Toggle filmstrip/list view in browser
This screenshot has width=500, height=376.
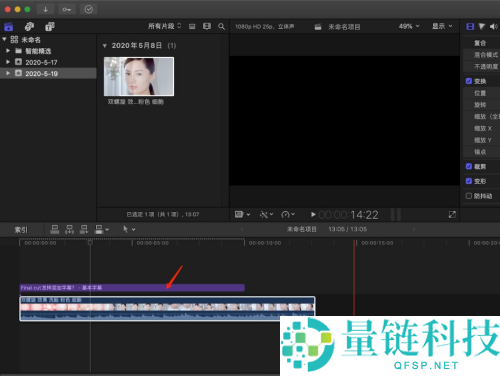tap(207, 26)
